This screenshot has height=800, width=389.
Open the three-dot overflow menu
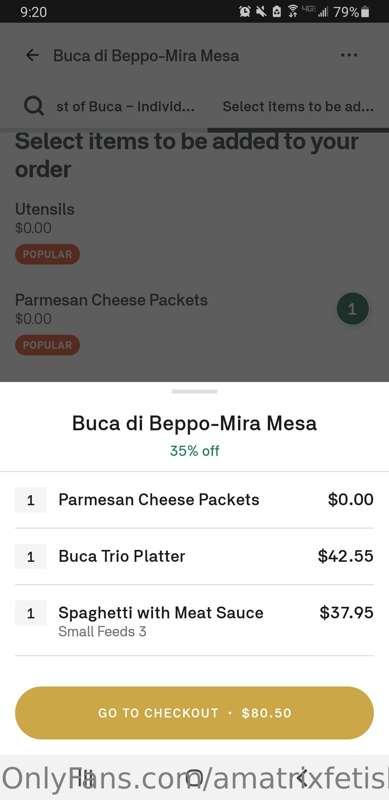(349, 55)
